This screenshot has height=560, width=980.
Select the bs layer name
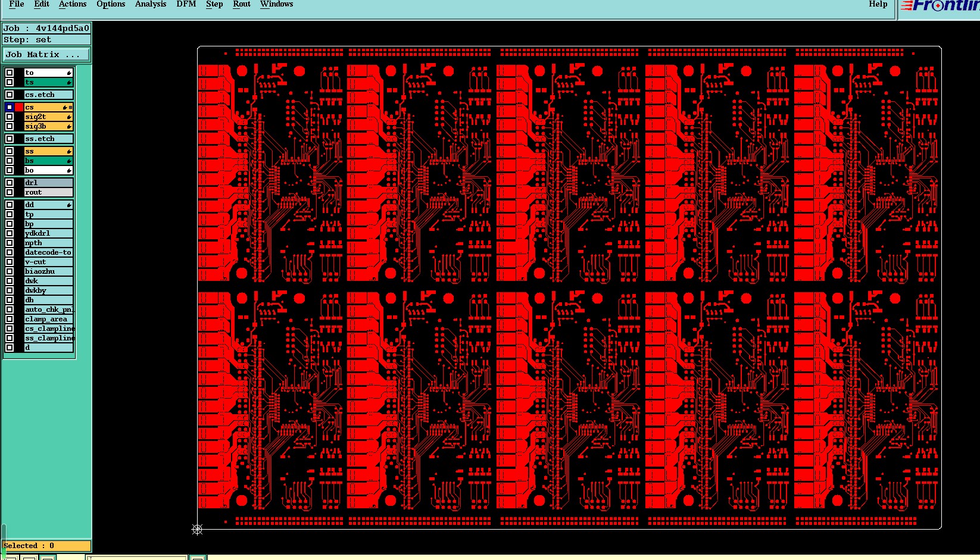[48, 161]
